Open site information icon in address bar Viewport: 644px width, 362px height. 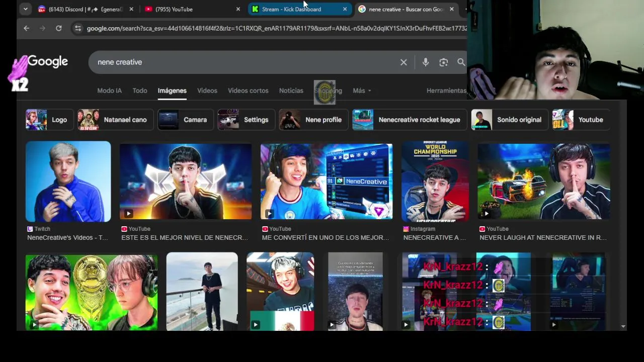[77, 29]
